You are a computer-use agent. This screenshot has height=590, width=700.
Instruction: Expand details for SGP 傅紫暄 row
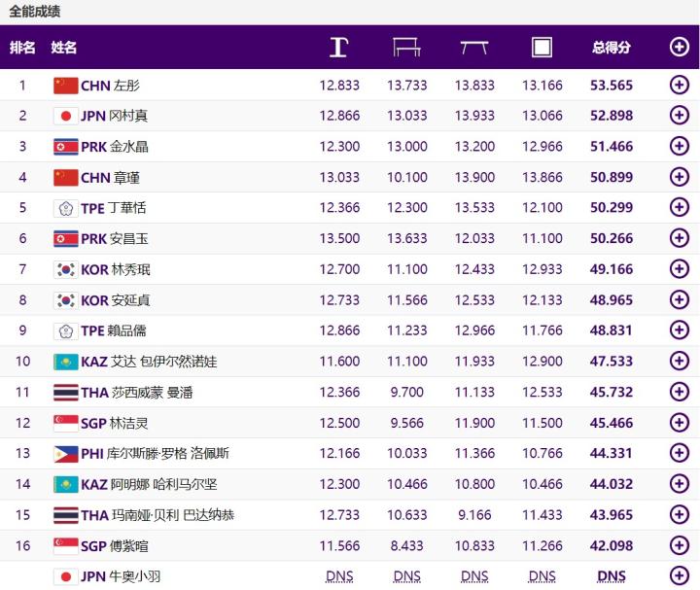(x=680, y=546)
